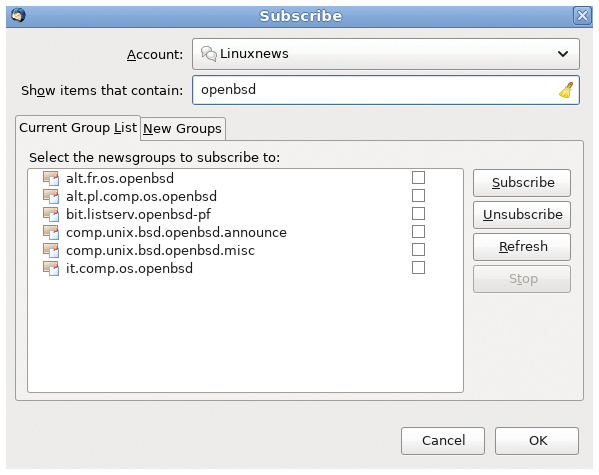The image size is (599, 475).
Task: Click the newsgroup icon beside bit.listserv.openbsd-pf
Action: pyautogui.click(x=51, y=214)
